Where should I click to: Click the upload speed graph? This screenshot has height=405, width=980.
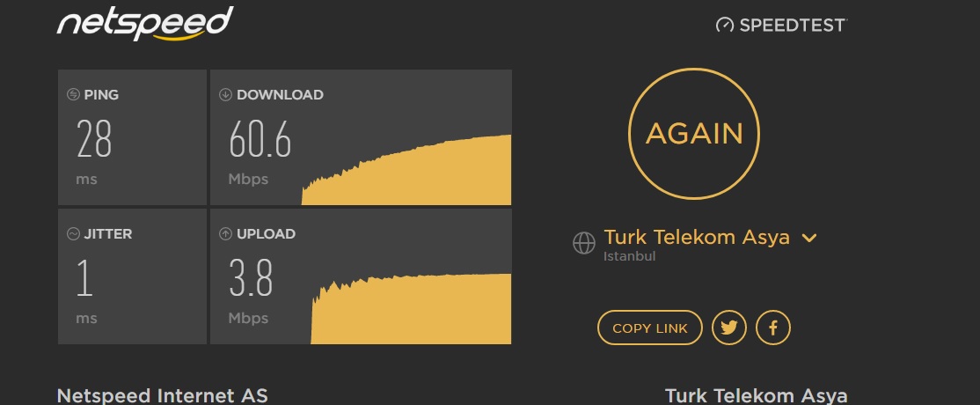(411, 309)
